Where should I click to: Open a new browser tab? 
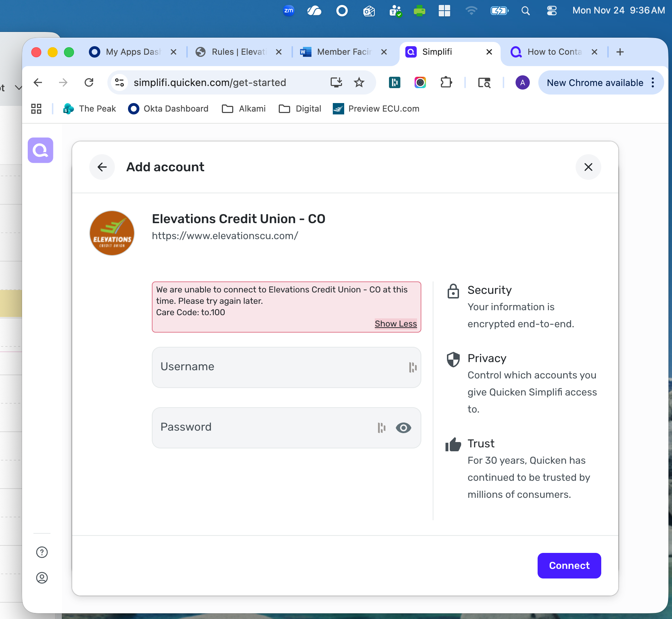[x=620, y=52]
